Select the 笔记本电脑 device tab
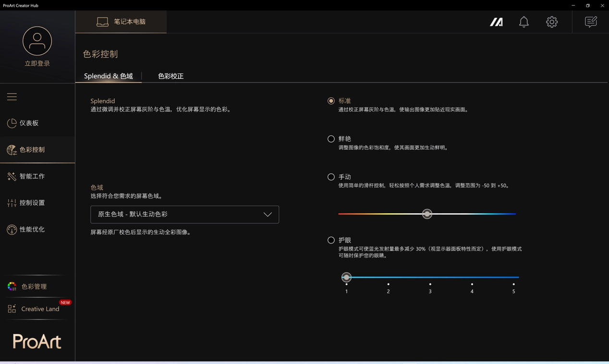The width and height of the screenshot is (609, 364). click(121, 22)
